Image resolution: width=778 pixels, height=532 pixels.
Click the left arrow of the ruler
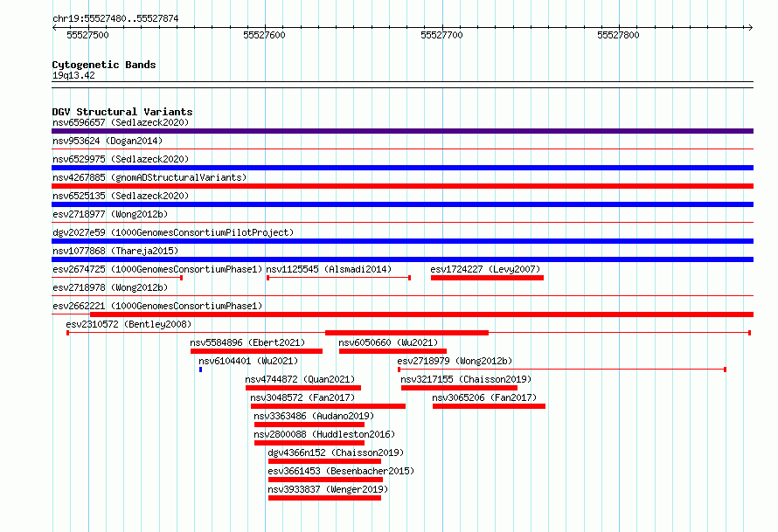pos(54,27)
